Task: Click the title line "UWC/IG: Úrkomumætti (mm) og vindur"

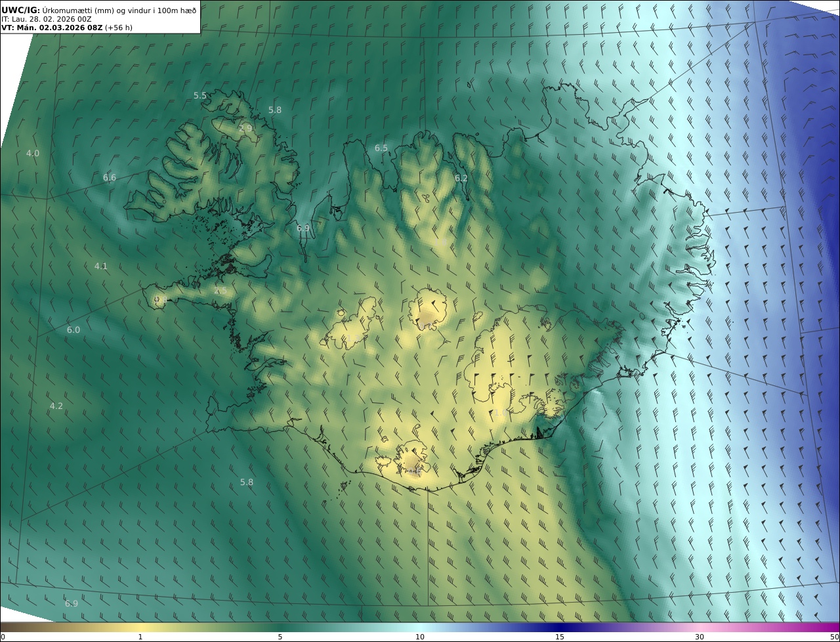Action: pyautogui.click(x=99, y=10)
